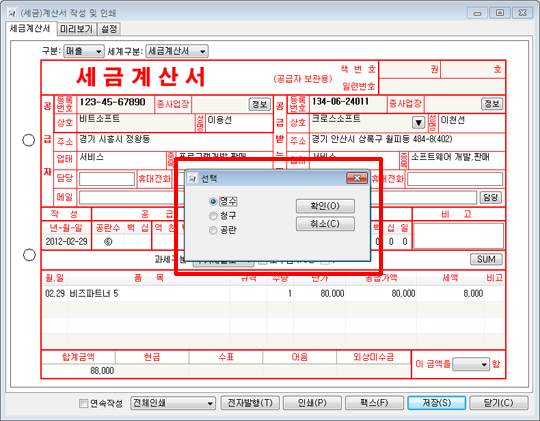Choose the 청구 radio option

(213, 216)
